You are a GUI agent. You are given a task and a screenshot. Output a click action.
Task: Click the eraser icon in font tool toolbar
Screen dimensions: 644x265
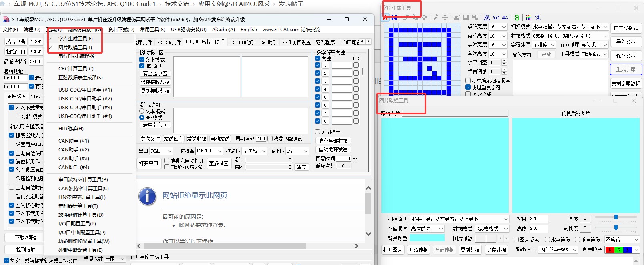point(406,18)
